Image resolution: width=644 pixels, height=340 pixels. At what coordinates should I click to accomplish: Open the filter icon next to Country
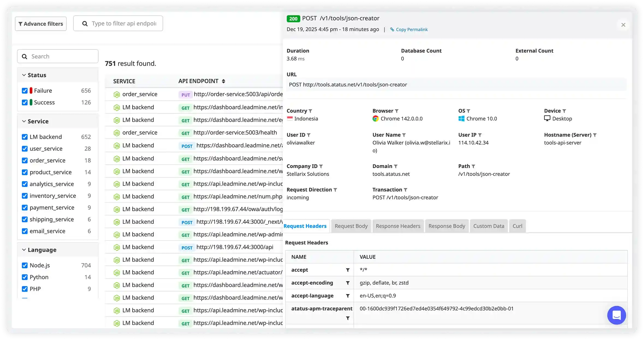click(311, 111)
